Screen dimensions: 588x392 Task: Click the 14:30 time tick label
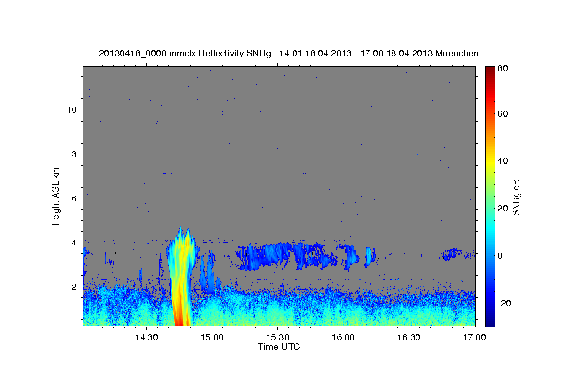(x=146, y=338)
